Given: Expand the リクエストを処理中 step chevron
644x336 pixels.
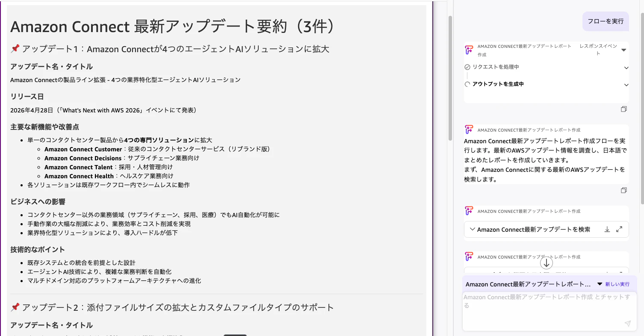Looking at the screenshot, I should (626, 68).
